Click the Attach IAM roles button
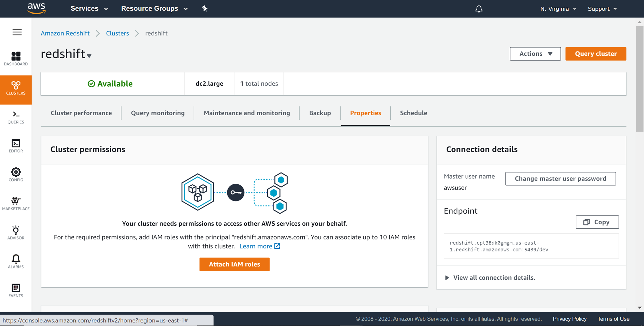Image resolution: width=644 pixels, height=326 pixels. point(234,264)
